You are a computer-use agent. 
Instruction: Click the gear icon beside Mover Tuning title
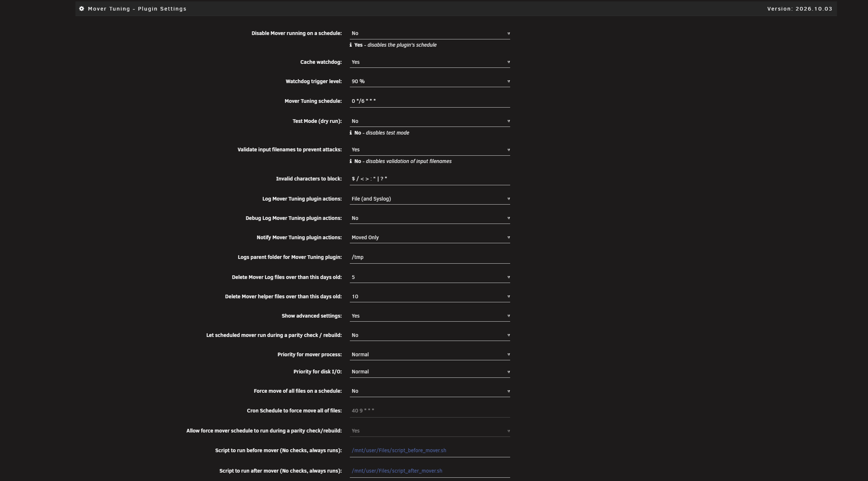(82, 9)
